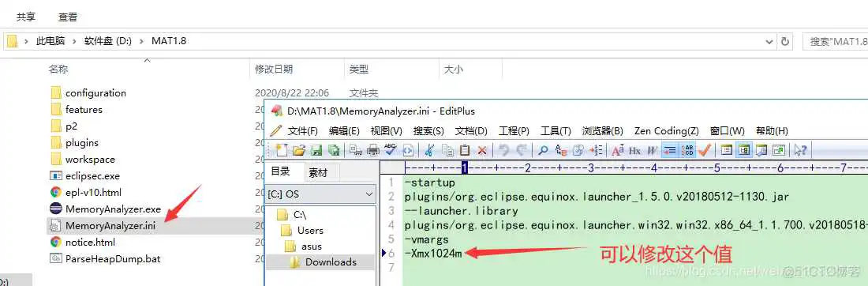Click the Go to Line icon
The image size is (868, 286).
596,149
